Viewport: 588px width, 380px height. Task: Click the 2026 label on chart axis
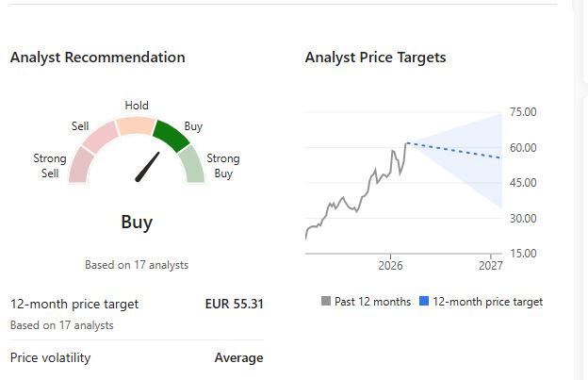[x=390, y=265]
